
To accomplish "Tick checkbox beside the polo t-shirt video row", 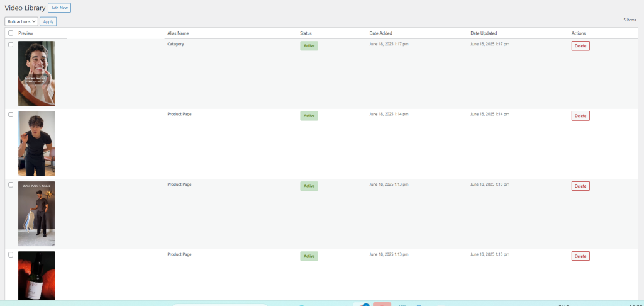I will 11,184.
